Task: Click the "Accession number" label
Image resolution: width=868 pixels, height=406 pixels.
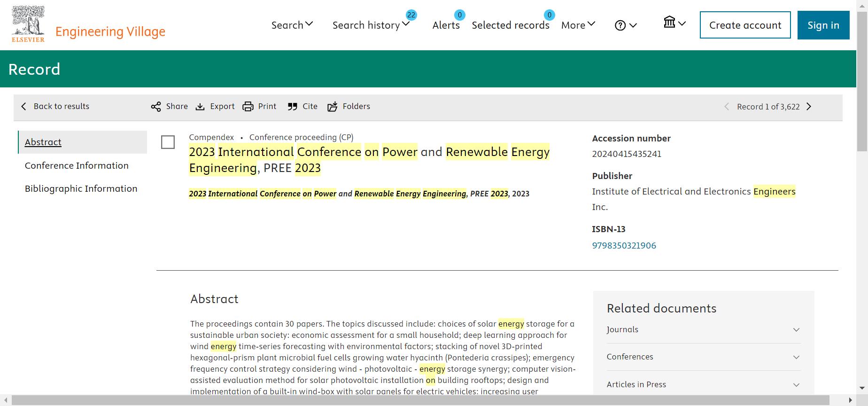Action: tap(631, 138)
